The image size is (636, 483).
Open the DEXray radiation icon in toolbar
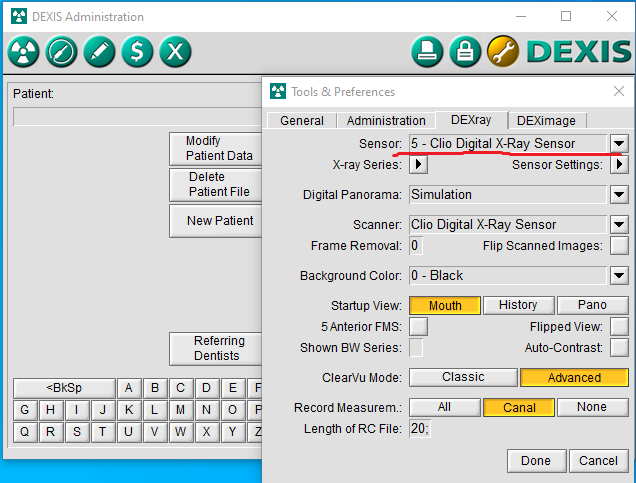tap(23, 52)
